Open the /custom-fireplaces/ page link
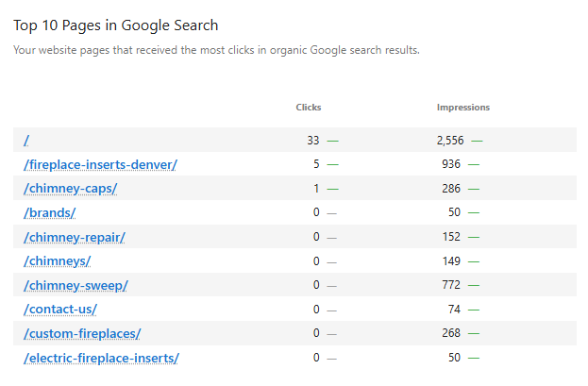588x386 pixels. pos(82,333)
